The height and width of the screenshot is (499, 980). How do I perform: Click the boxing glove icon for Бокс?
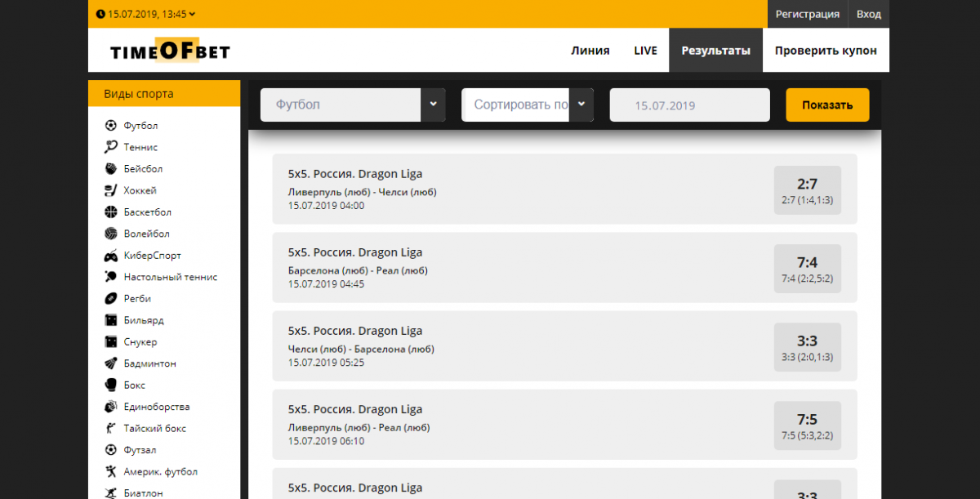[x=111, y=385]
